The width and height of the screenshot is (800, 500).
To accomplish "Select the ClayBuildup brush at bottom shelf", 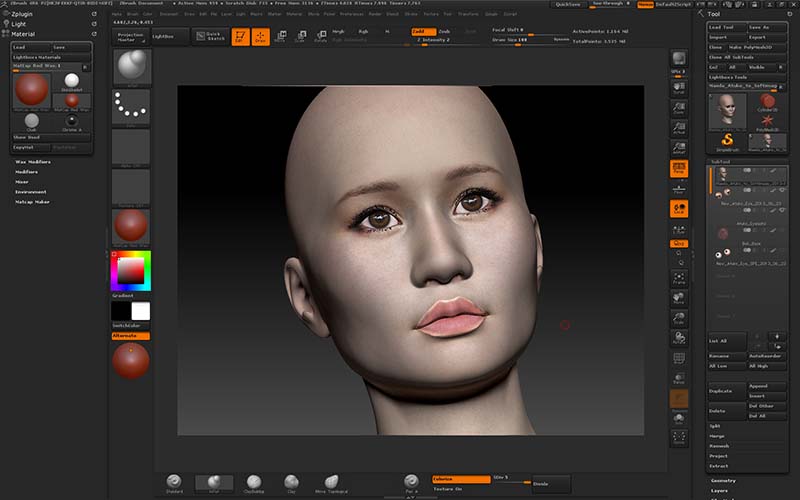I will 254,483.
